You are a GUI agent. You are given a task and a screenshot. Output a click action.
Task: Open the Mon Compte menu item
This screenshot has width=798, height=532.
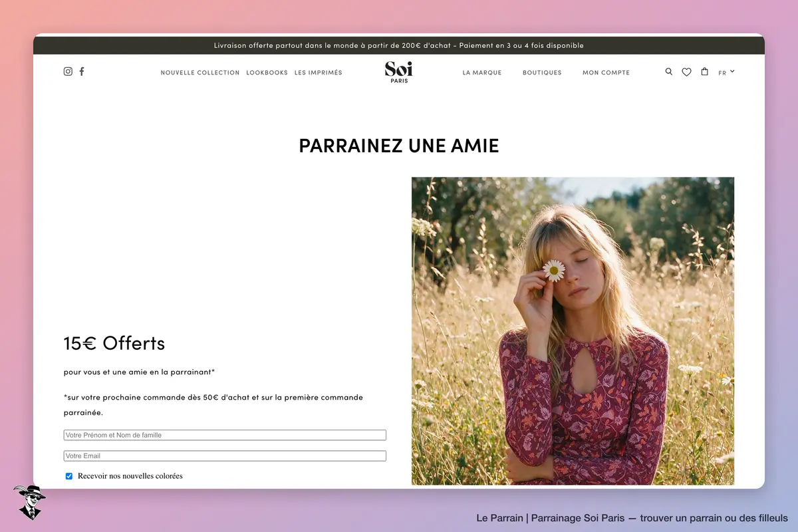click(606, 72)
